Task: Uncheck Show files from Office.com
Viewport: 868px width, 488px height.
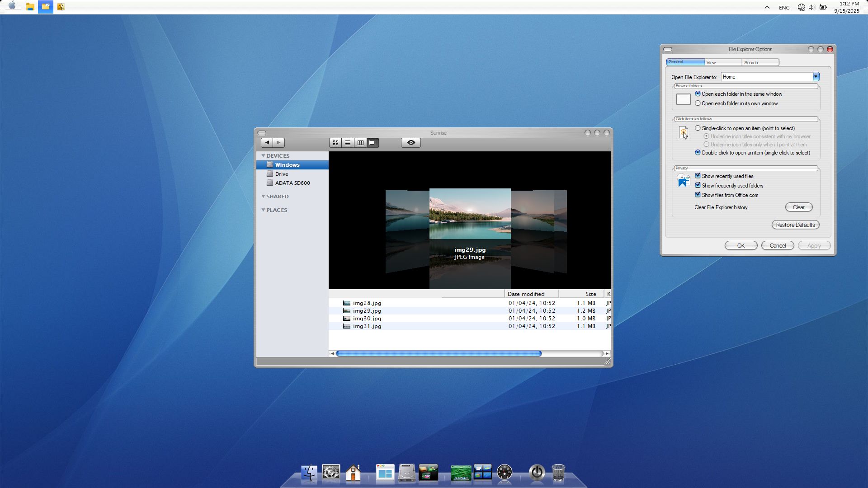Action: 698,195
